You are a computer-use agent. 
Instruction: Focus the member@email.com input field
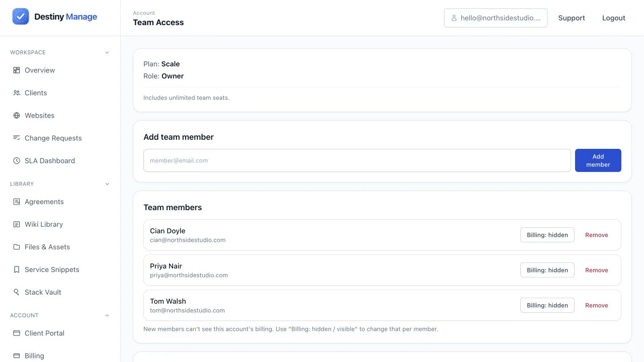tap(357, 160)
